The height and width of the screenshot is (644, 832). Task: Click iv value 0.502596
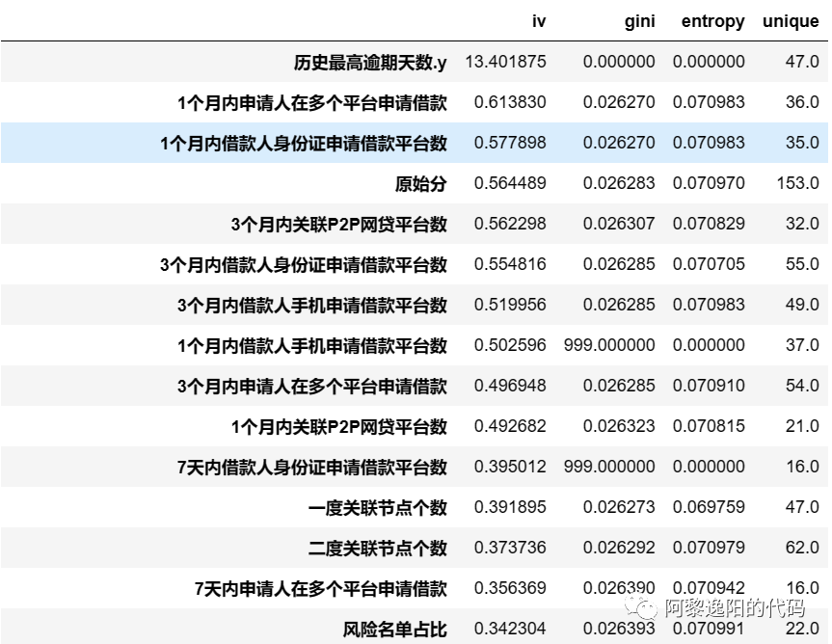(x=510, y=345)
